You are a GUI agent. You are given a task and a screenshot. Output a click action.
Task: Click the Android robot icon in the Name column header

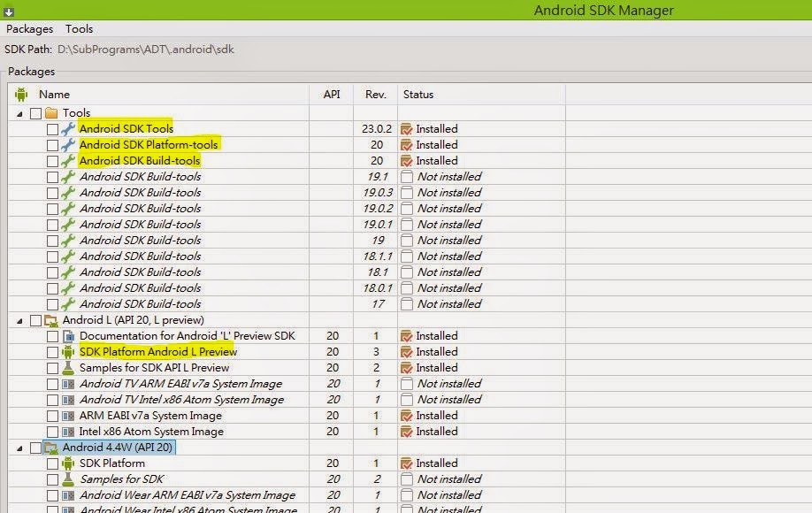click(x=19, y=94)
